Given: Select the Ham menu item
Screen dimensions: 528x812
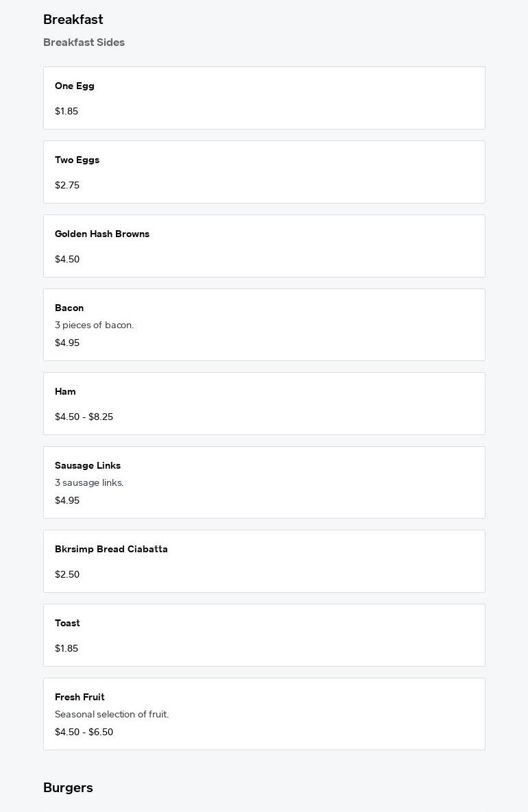Looking at the screenshot, I should click(x=264, y=404).
